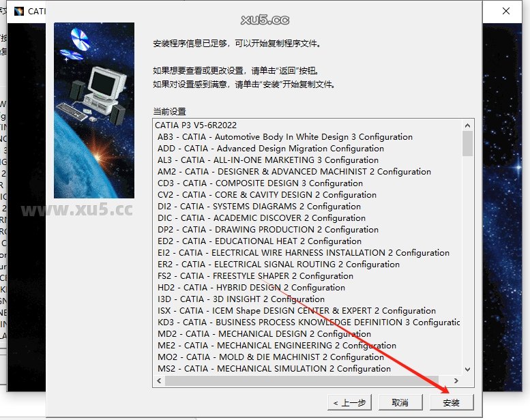Click the settings list scroll-down arrow
530x420 pixels.
(467, 369)
